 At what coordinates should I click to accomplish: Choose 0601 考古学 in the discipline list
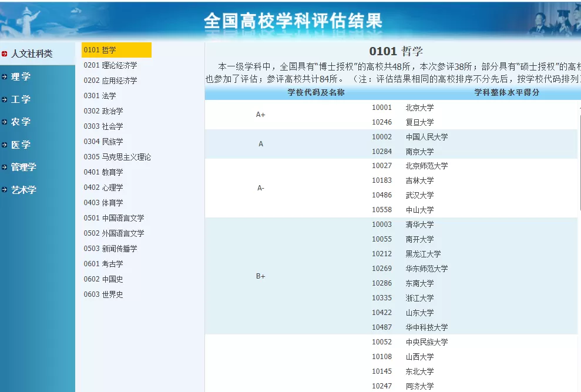tap(105, 264)
